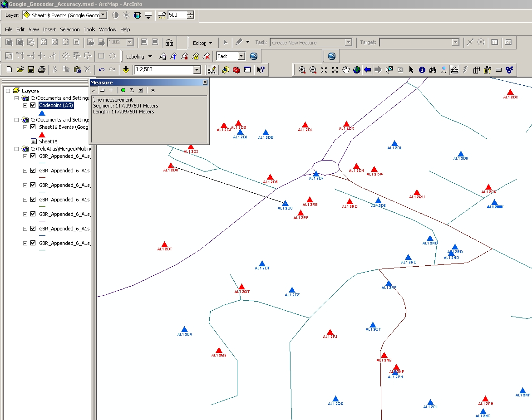This screenshot has height=420, width=532.
Task: Click Show Total sigma button
Action: (x=132, y=90)
